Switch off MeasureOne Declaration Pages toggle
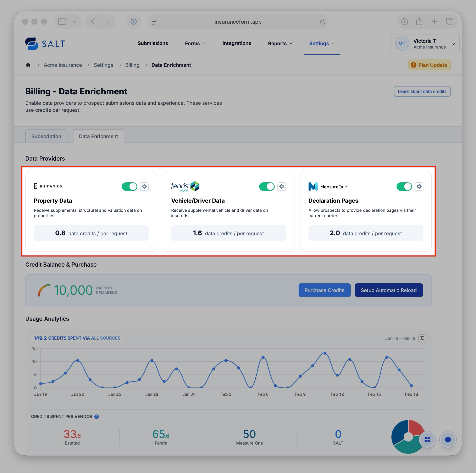 point(404,187)
